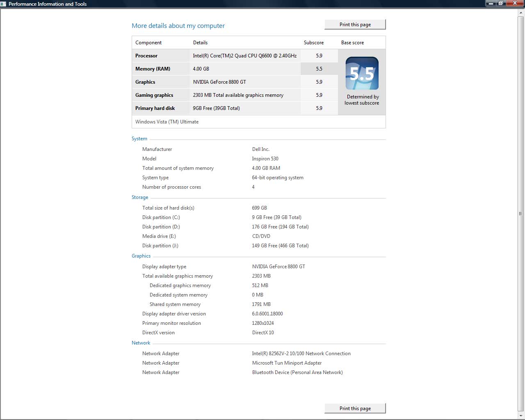Click the window icon in the title bar
The width and height of the screenshot is (525, 420).
point(3,4)
